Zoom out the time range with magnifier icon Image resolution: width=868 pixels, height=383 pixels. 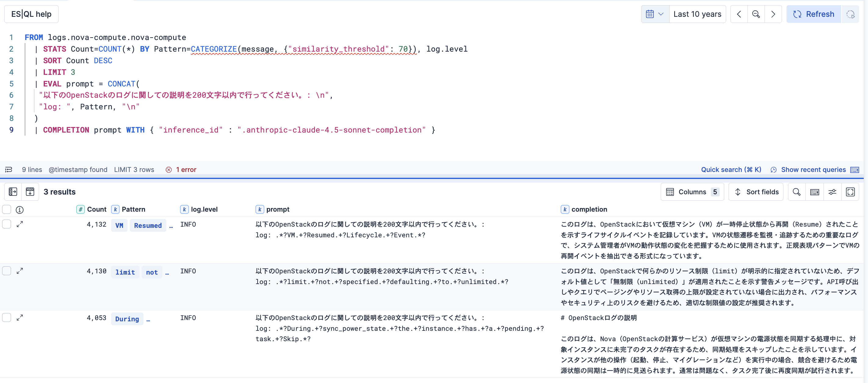point(756,14)
